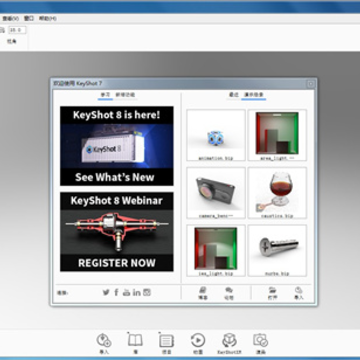Click the Perspective label under the value field

[12, 42]
